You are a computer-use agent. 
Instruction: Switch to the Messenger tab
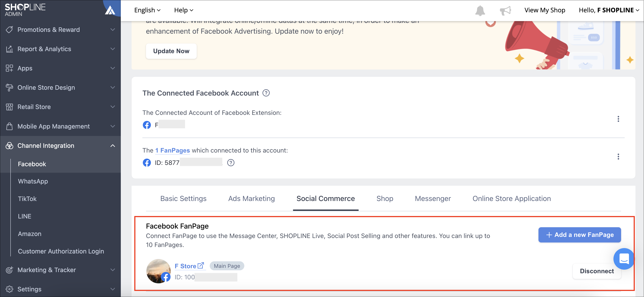[x=433, y=199]
